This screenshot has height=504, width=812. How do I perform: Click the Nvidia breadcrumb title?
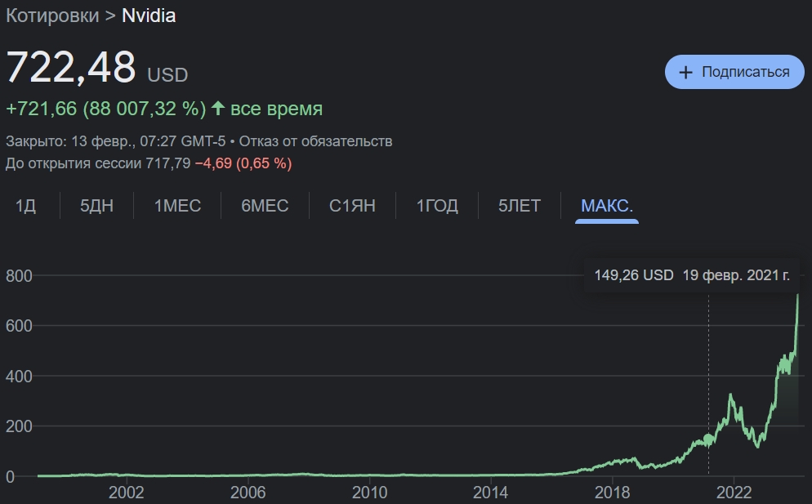point(149,16)
